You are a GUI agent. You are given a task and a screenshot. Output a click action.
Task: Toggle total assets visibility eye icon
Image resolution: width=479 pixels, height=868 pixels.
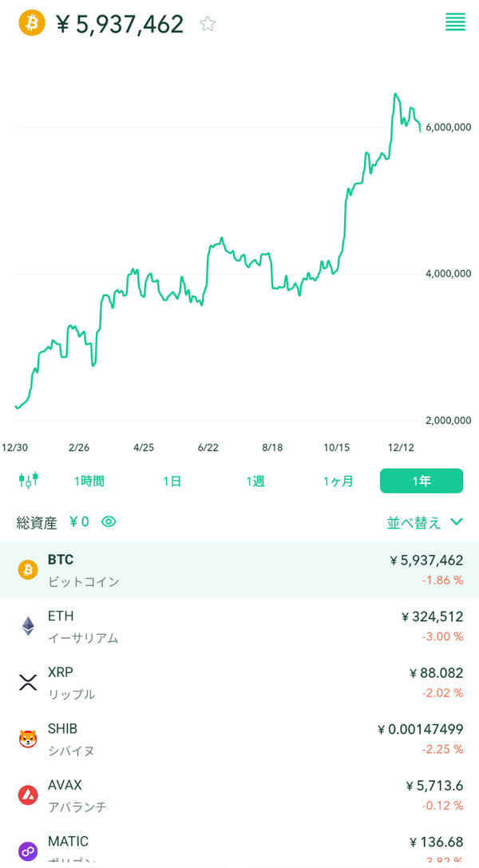[109, 522]
